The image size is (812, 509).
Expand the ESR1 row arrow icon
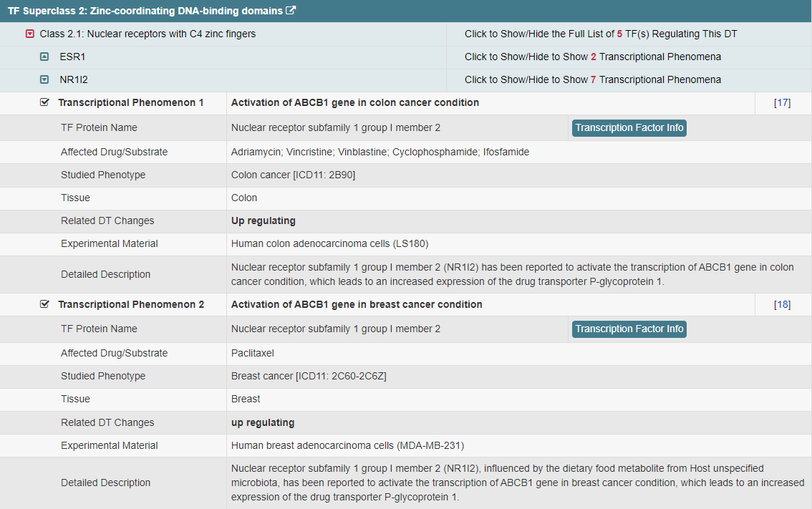44,57
